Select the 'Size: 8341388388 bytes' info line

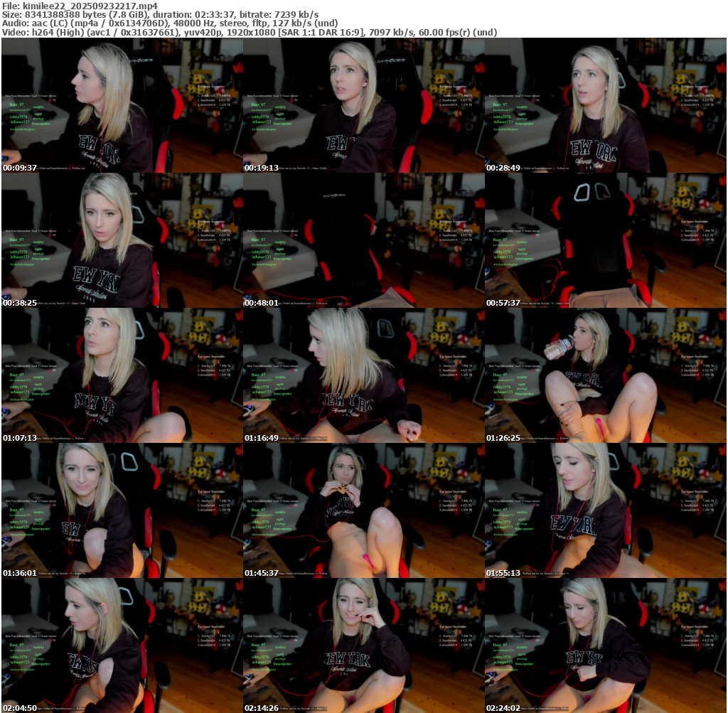[160, 14]
